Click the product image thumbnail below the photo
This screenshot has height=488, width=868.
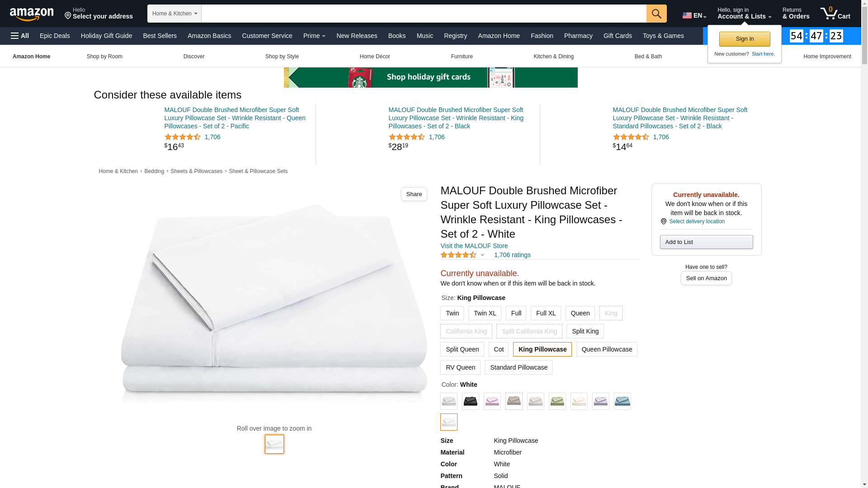274,444
